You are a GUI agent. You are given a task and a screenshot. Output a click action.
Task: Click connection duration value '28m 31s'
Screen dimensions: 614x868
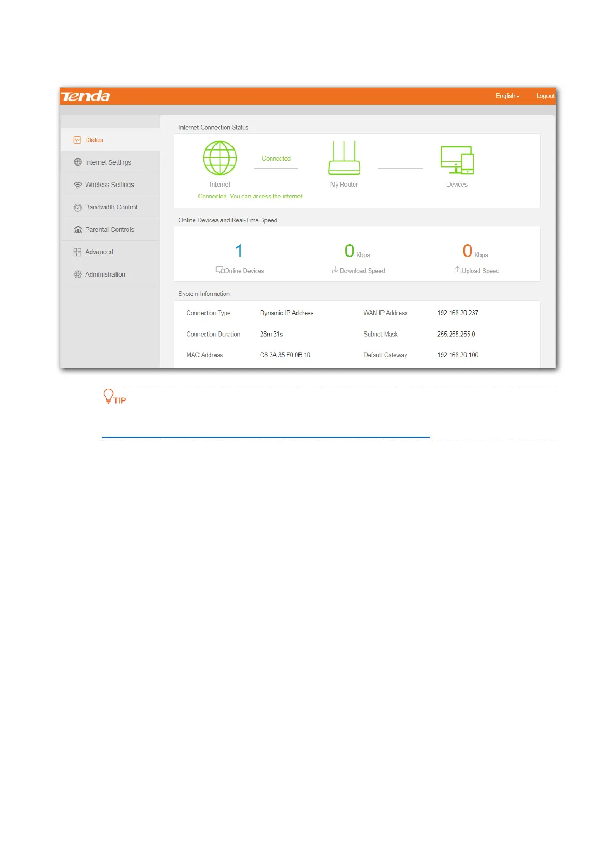(271, 335)
